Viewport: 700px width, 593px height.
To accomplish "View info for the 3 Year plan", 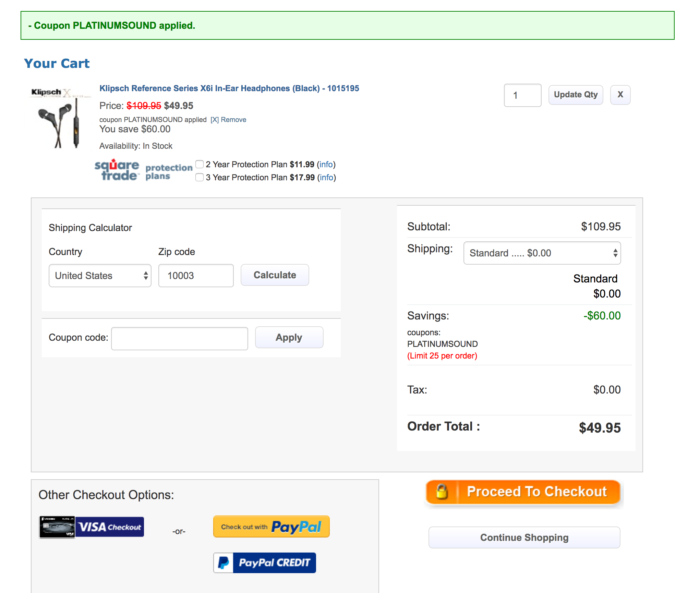I will 326,178.
